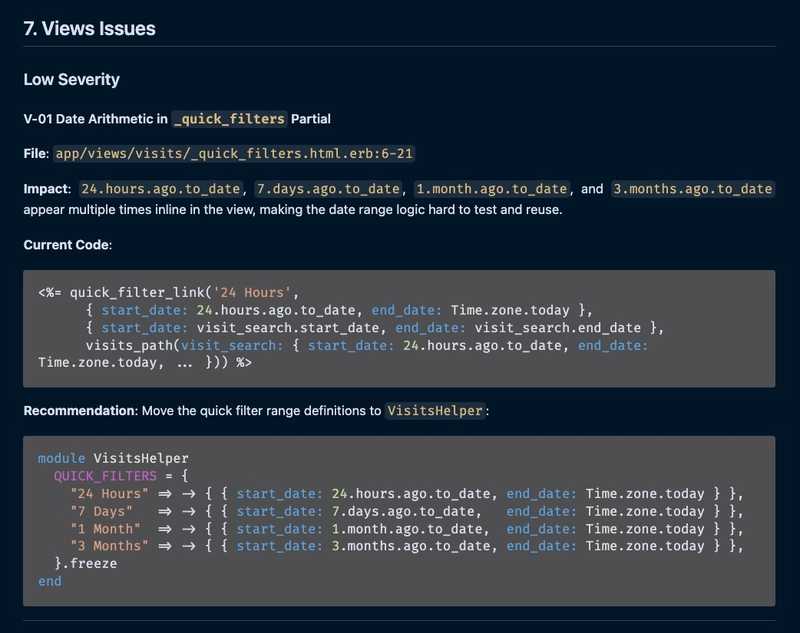Click the '24 Hours' string in current code

click(252, 293)
